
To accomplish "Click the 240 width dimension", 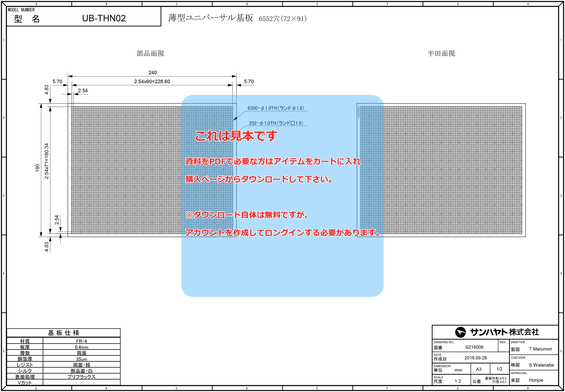I will click(153, 72).
